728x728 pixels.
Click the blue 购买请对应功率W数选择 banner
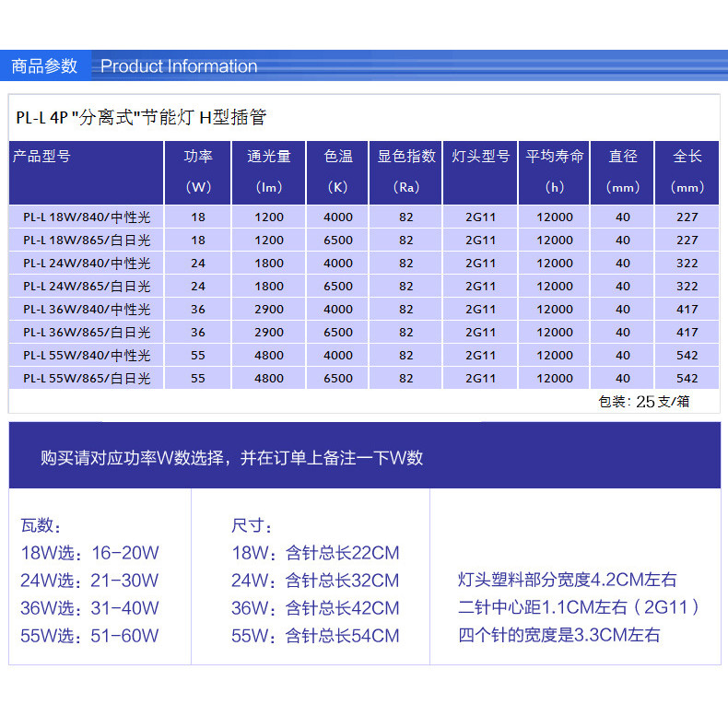(x=232, y=458)
